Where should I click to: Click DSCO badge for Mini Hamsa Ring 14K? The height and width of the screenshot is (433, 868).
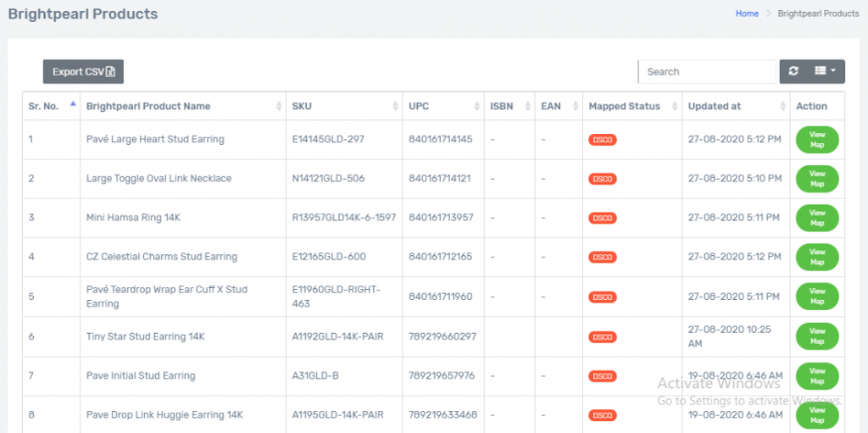pos(603,218)
